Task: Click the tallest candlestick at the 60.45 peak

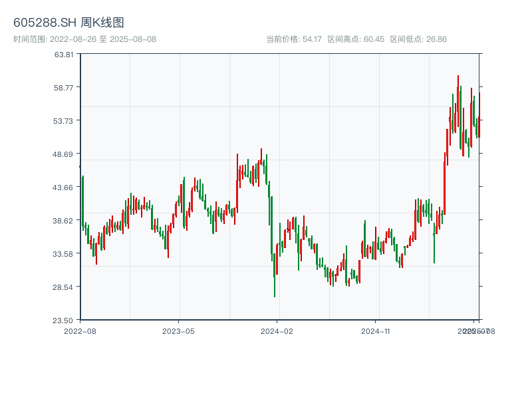Action: click(x=458, y=101)
